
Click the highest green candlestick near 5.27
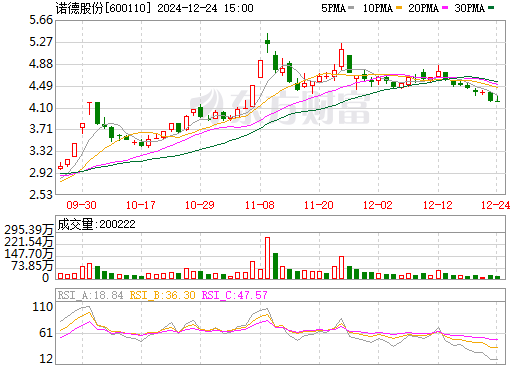click(267, 42)
